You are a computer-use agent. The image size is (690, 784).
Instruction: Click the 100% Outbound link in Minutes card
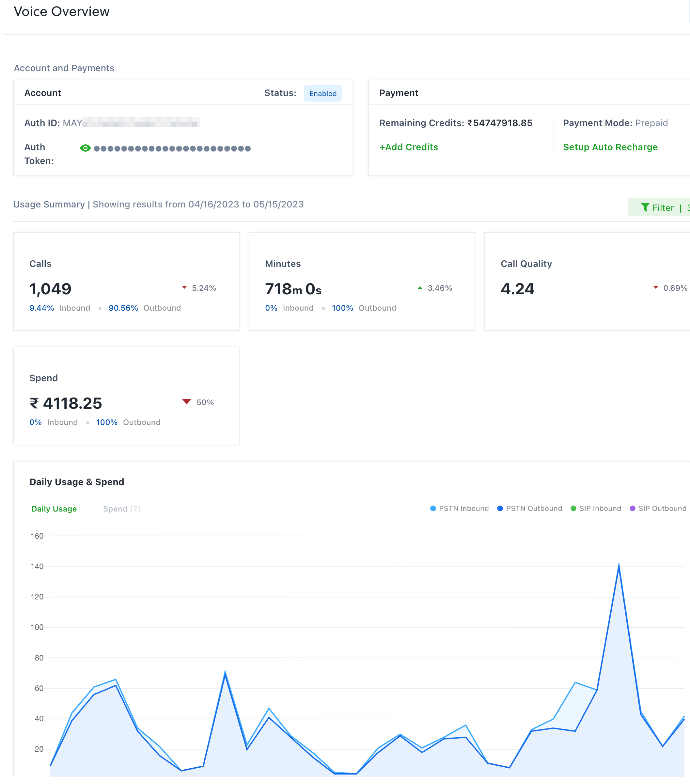click(x=342, y=308)
